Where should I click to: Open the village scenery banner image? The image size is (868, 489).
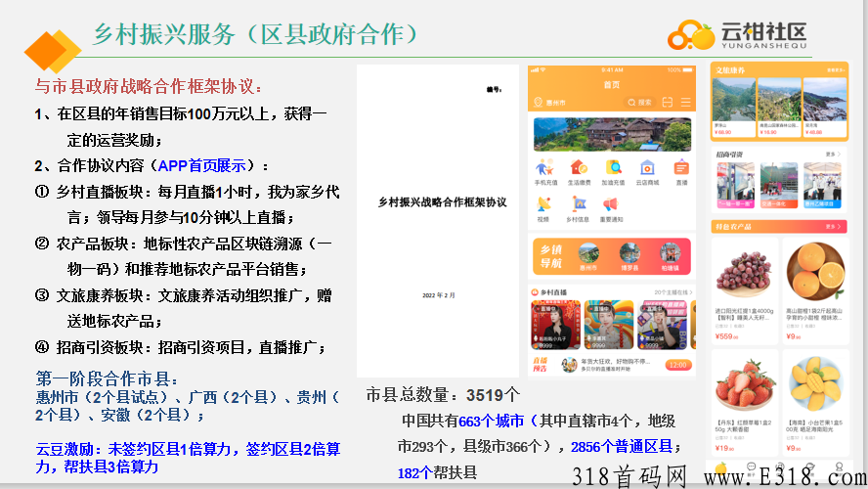(612, 134)
